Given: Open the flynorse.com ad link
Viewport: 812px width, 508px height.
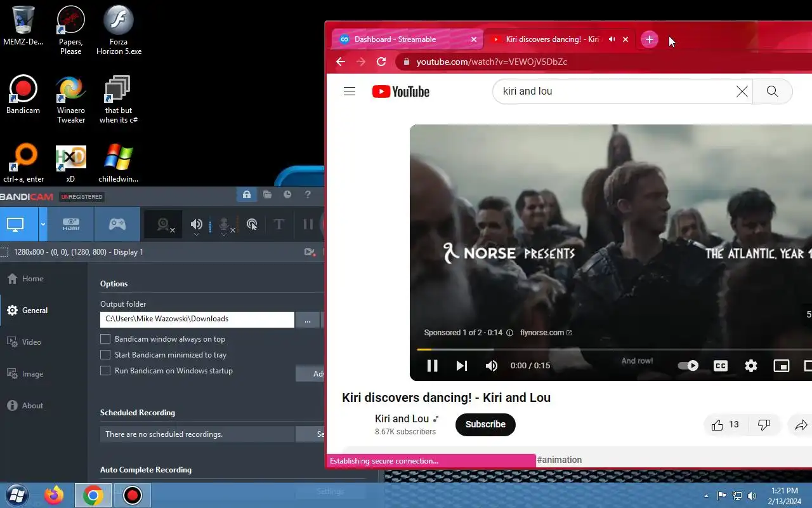Looking at the screenshot, I should pyautogui.click(x=546, y=333).
